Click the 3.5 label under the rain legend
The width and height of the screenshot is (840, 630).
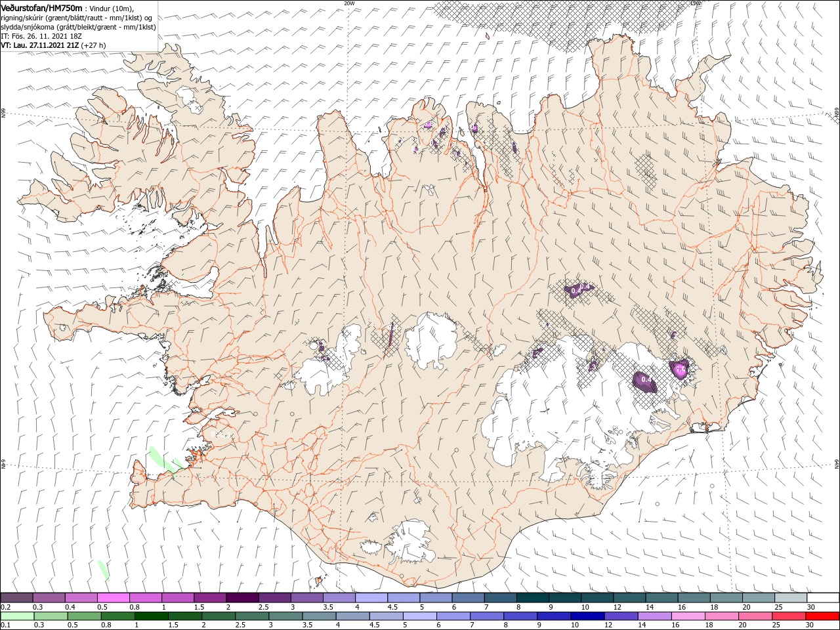pos(307,625)
